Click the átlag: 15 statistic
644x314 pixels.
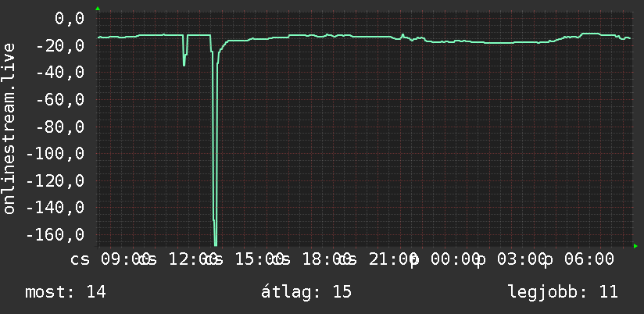pos(306,292)
